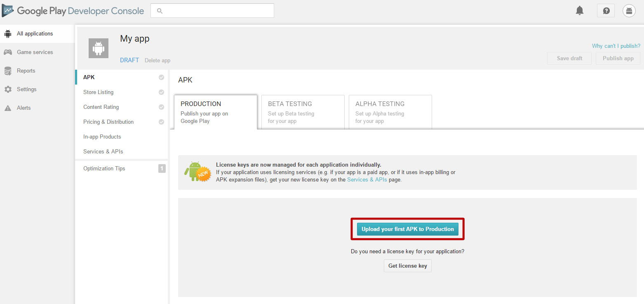Switch to the Alpha Testing tab
Image resolution: width=644 pixels, height=304 pixels.
coord(390,112)
